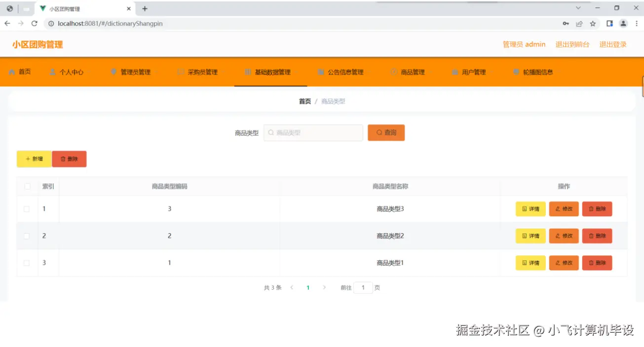Click the trash icon on the toolbar 删除 button

click(63, 159)
